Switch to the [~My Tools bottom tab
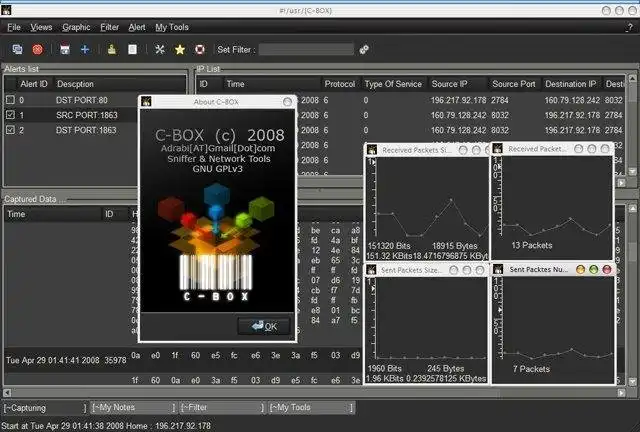The height and width of the screenshot is (432, 640). pyautogui.click(x=311, y=408)
